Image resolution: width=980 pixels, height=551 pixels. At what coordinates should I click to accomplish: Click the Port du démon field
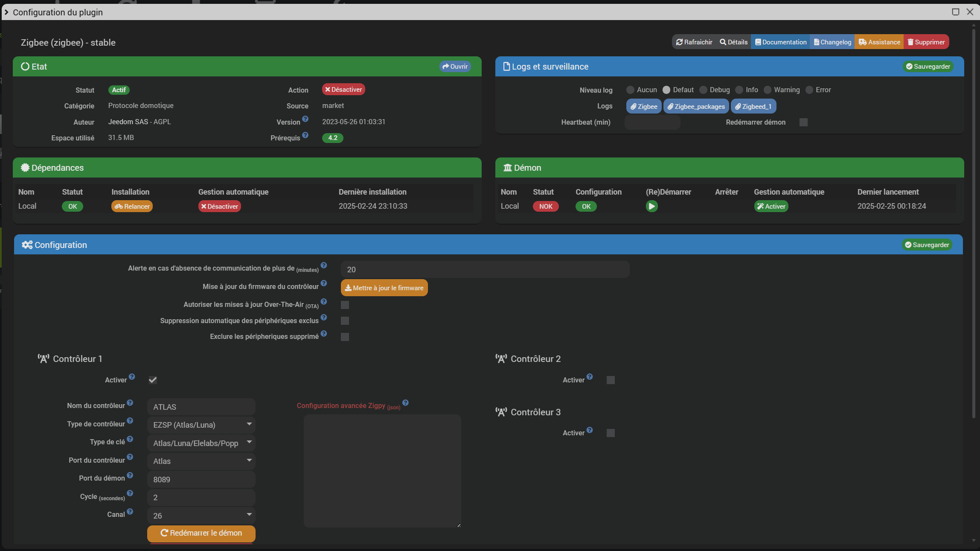tap(201, 479)
